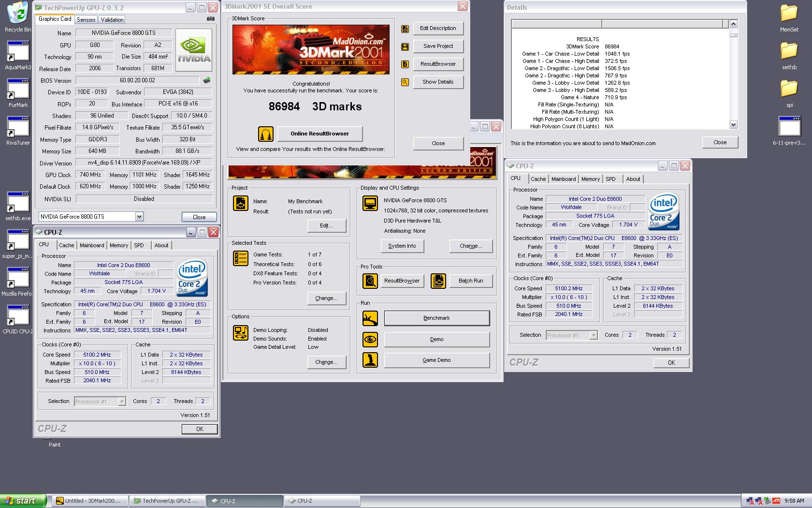Open Processor #1 dropdown in left CPU-Z
This screenshot has height=508, width=812.
point(122,401)
